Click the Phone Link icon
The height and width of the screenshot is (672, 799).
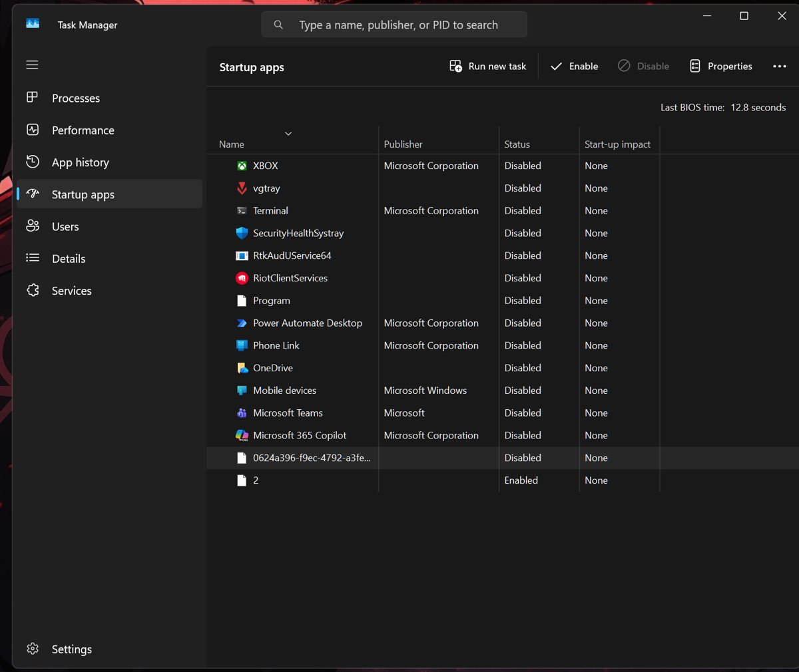tap(242, 345)
